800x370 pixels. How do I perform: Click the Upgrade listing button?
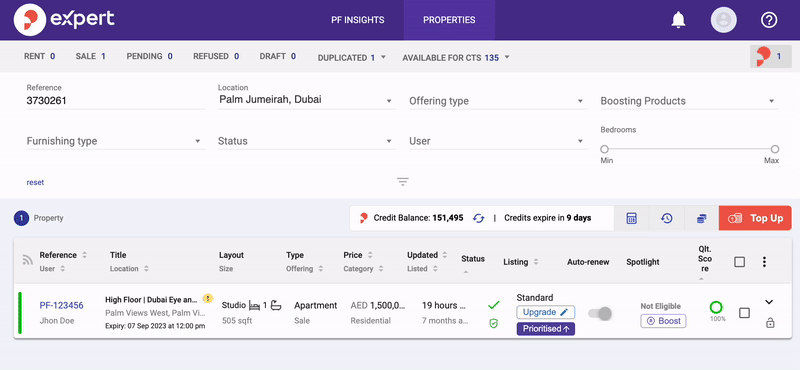click(x=545, y=312)
